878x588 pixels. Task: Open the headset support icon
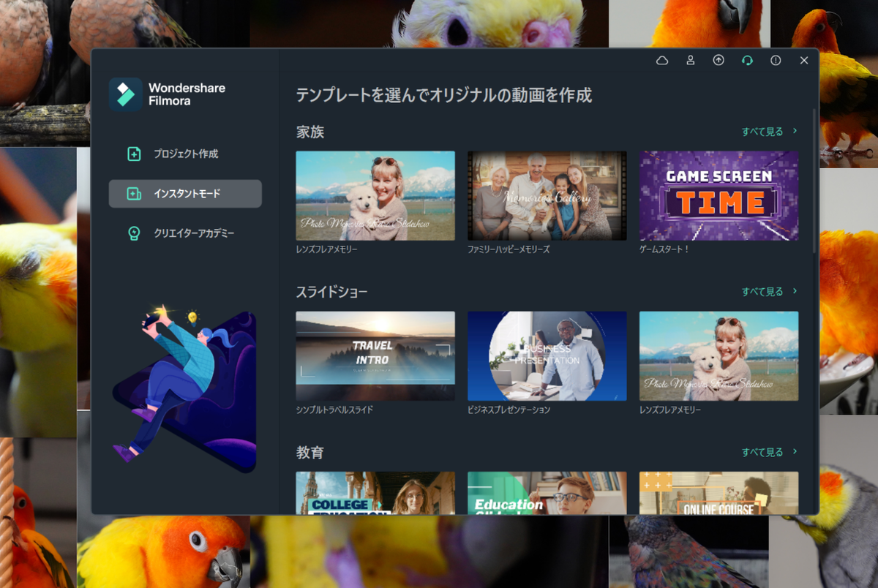[x=747, y=61]
